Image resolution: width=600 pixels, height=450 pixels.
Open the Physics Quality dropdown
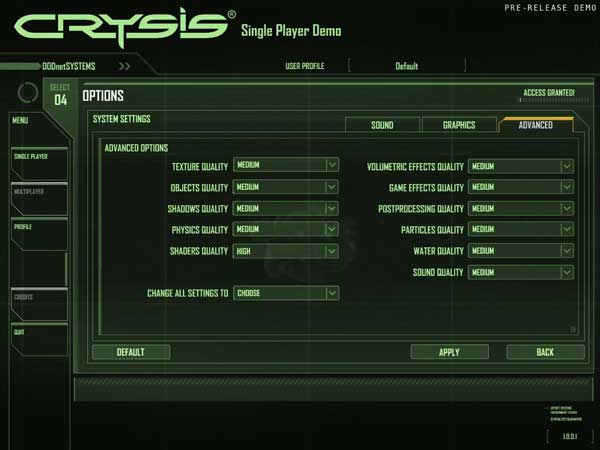(286, 229)
